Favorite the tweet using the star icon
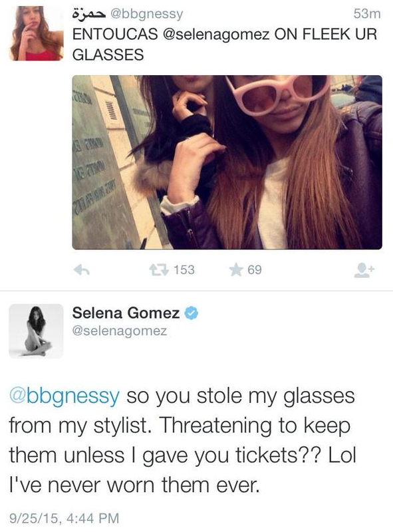This screenshot has width=393, height=532. tap(236, 270)
